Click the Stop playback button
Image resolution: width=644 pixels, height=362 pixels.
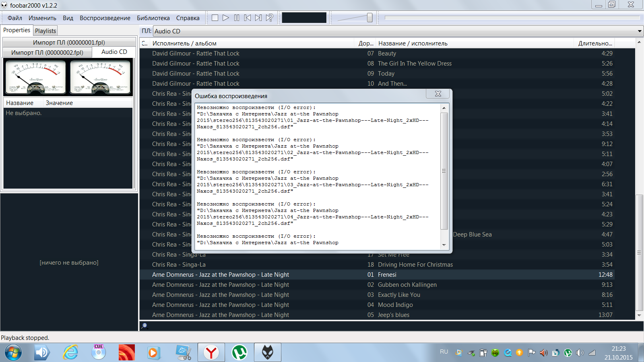(215, 18)
